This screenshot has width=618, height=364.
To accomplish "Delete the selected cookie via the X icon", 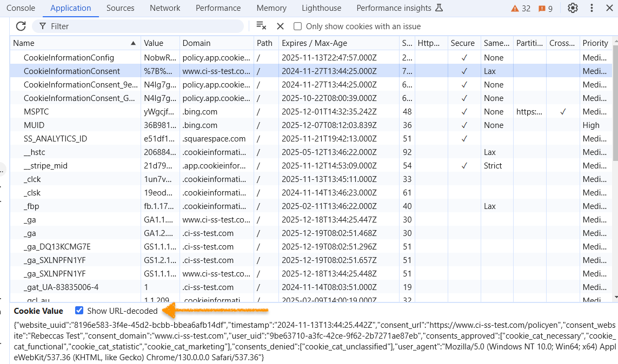I will [x=280, y=26].
